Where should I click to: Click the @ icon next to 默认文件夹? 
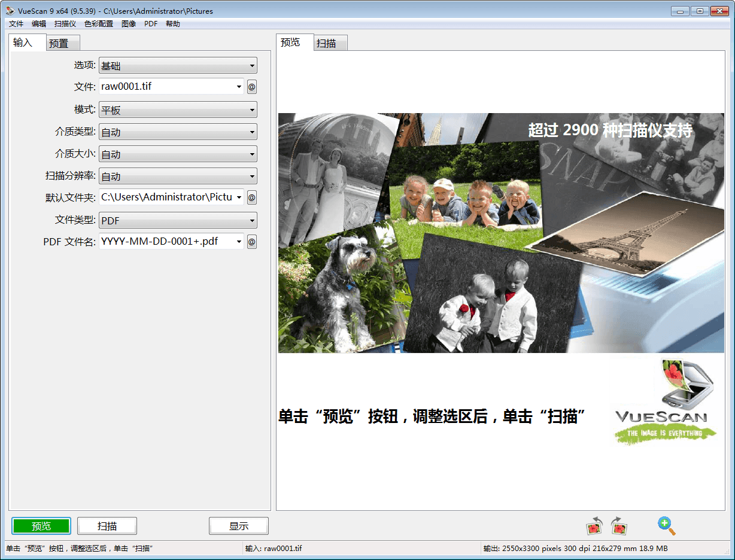point(251,197)
